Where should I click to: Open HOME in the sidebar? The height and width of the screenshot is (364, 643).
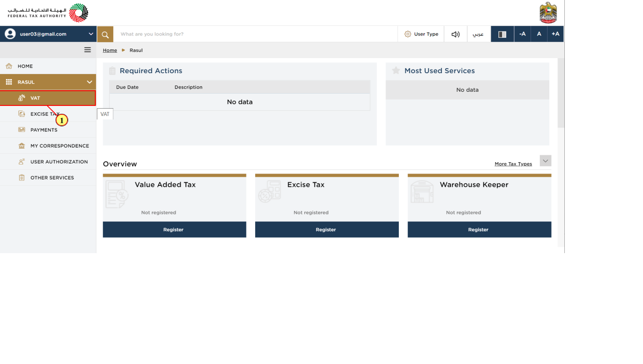click(x=48, y=66)
